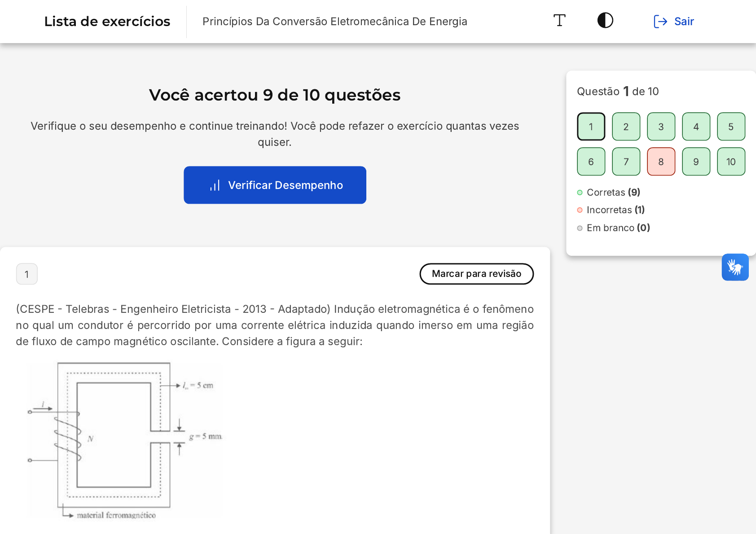Open the sign language accessibility widget
This screenshot has height=534, width=756.
pyautogui.click(x=735, y=267)
